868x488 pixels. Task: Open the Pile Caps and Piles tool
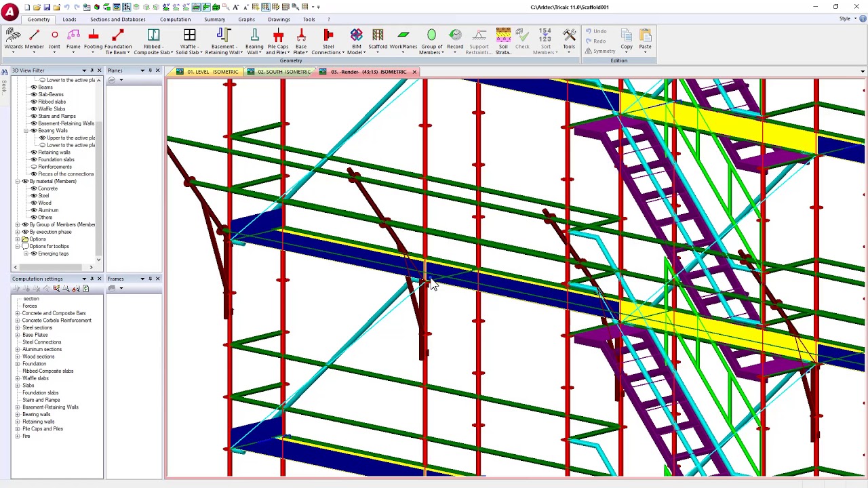[x=277, y=41]
